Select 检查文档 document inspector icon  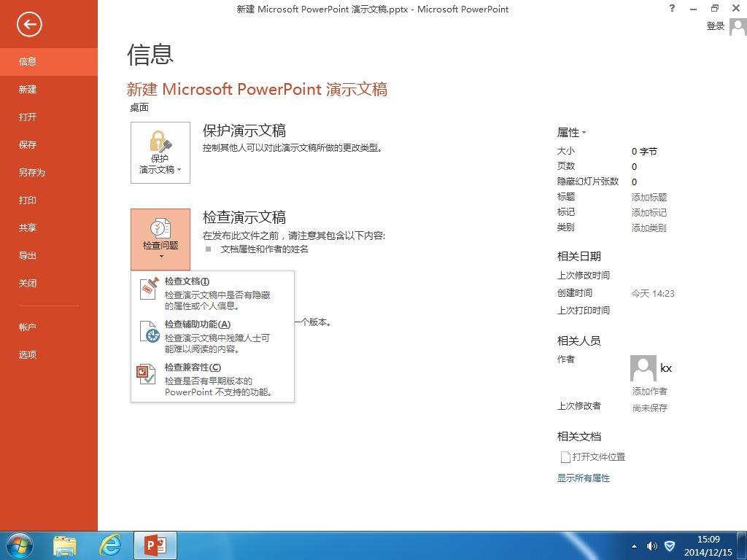pyautogui.click(x=149, y=289)
